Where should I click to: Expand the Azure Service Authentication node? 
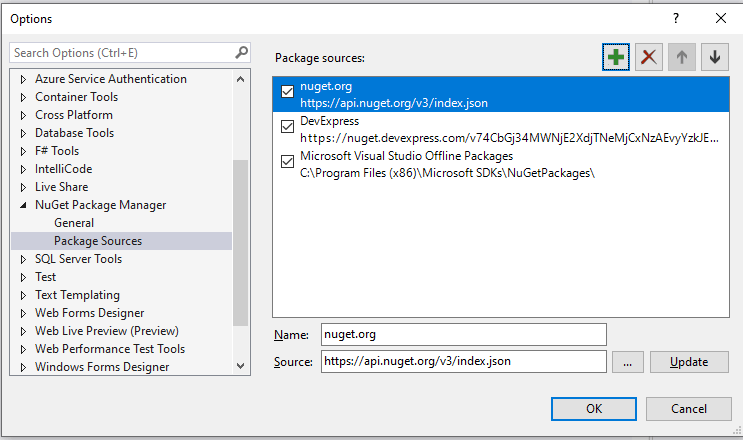[x=24, y=79]
